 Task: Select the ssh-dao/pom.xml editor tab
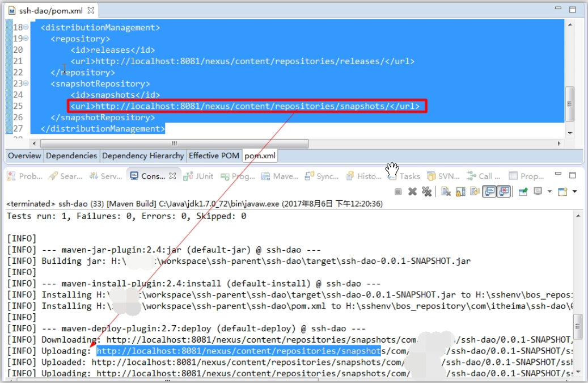point(50,11)
